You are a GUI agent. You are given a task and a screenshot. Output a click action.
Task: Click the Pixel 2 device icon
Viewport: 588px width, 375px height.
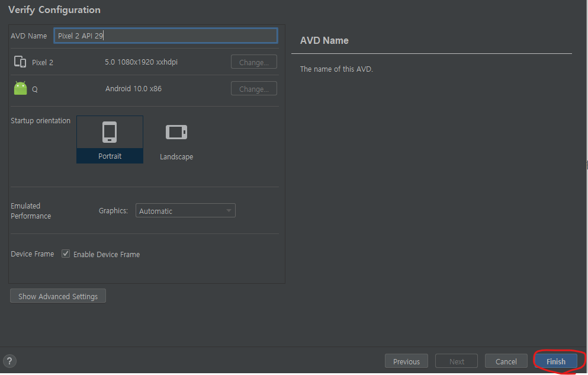tap(20, 62)
